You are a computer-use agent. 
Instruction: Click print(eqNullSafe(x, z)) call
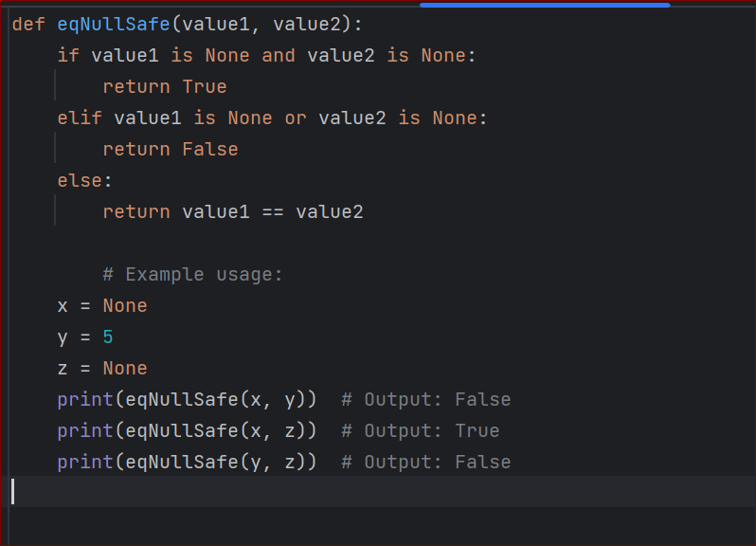point(187,430)
